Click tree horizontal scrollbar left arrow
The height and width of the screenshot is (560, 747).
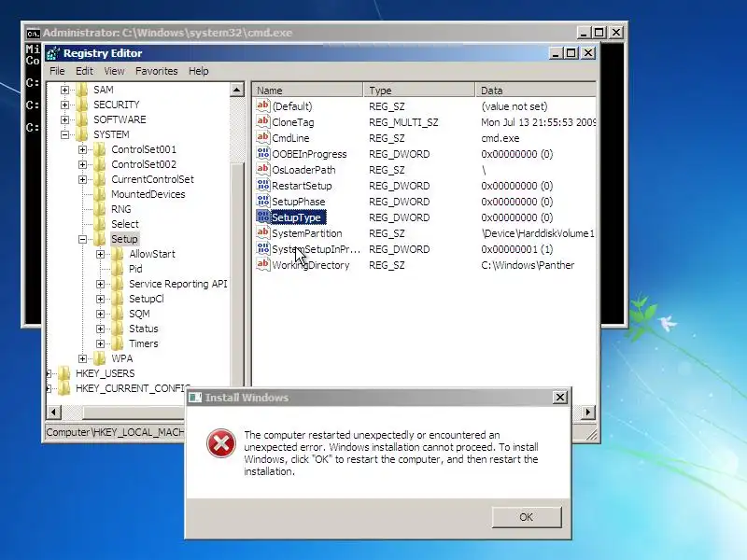pyautogui.click(x=54, y=412)
